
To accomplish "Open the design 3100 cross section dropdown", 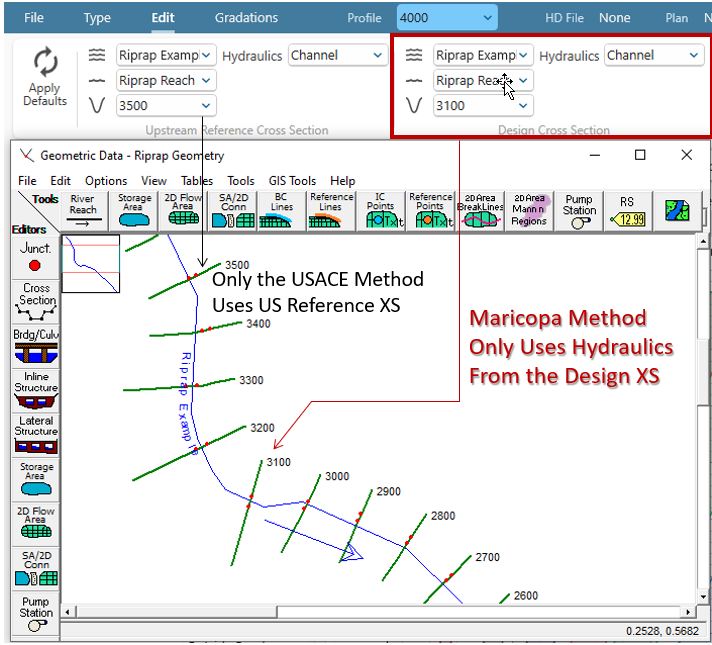I will [483, 106].
